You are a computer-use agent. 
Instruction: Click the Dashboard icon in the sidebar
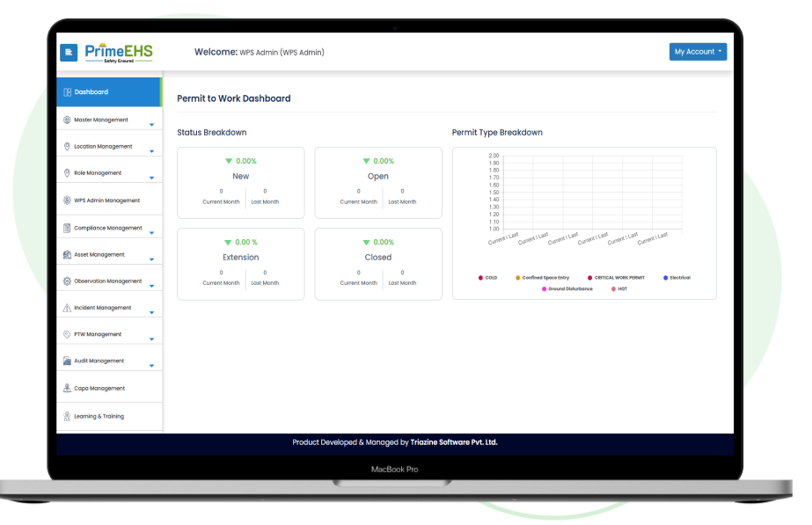click(67, 92)
